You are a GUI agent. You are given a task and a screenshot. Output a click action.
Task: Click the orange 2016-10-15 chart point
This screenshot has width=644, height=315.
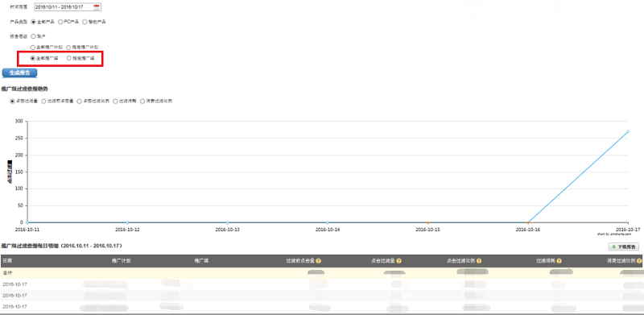[427, 222]
